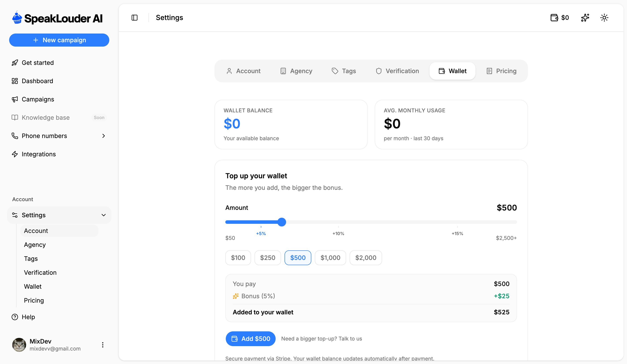Click the Add $500 button
This screenshot has width=627, height=364.
[251, 339]
